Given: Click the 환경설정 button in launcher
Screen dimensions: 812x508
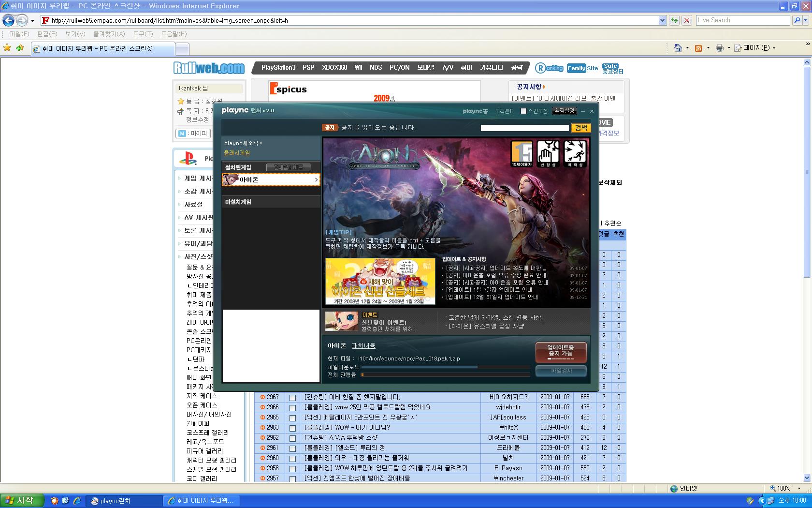Looking at the screenshot, I should point(564,111).
